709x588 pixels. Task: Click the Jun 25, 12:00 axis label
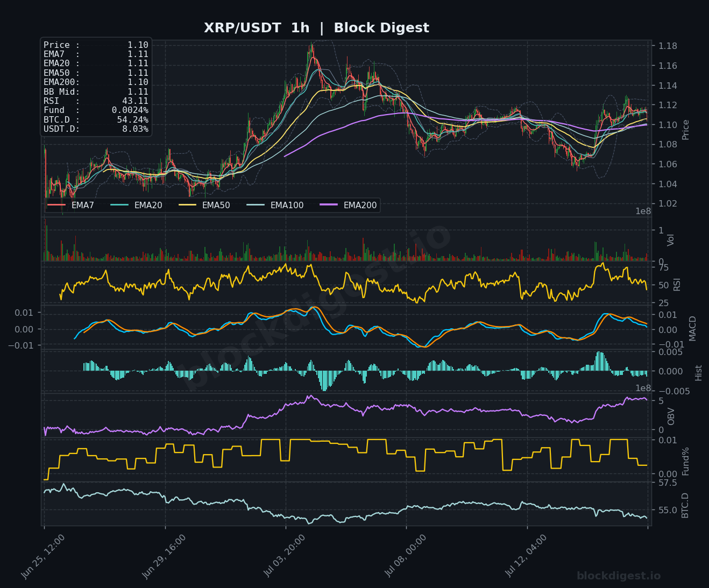44,556
